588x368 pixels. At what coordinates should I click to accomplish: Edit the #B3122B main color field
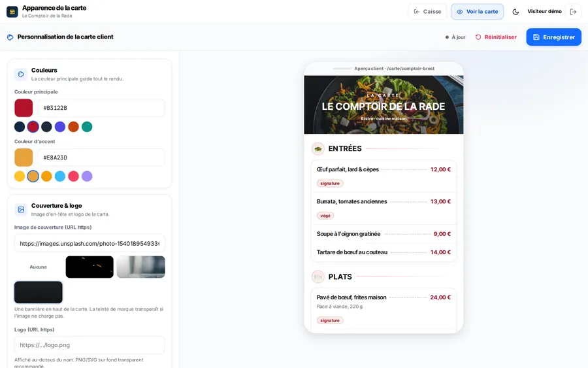pos(101,108)
